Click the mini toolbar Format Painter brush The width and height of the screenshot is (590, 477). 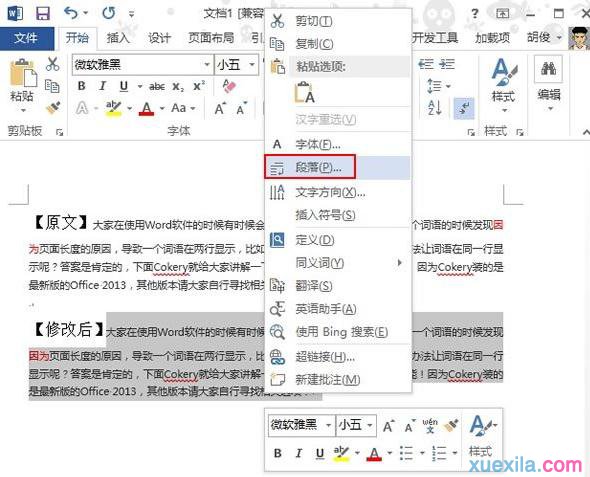point(451,425)
